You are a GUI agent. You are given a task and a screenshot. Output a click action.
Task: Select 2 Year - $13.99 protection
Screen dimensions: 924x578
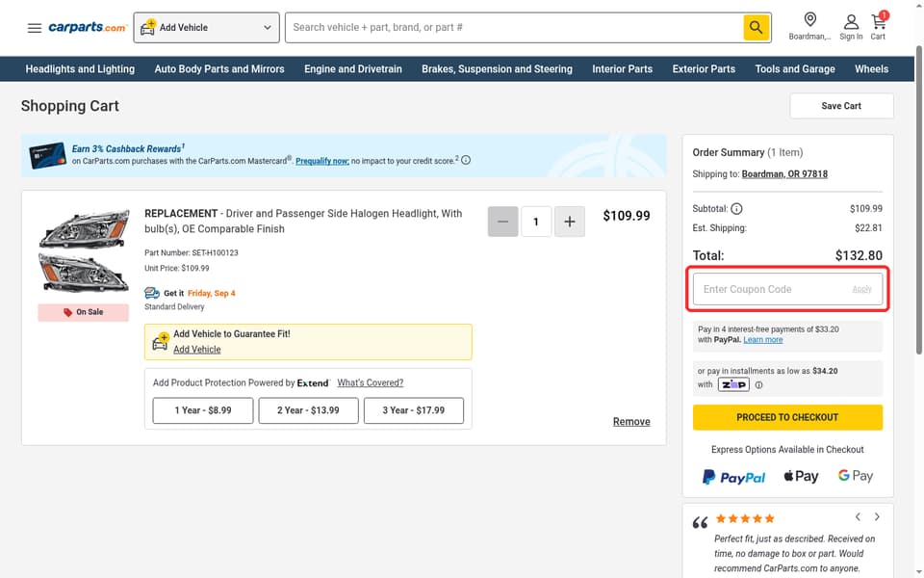click(308, 410)
